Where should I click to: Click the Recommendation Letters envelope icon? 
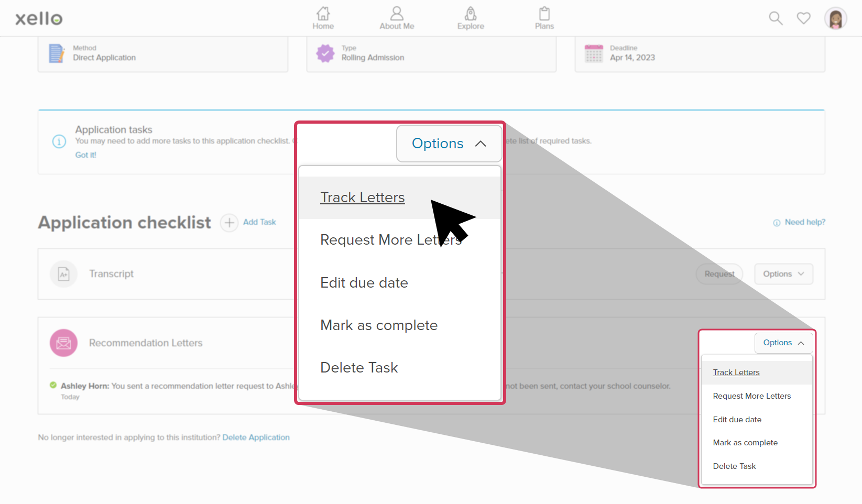pos(63,343)
